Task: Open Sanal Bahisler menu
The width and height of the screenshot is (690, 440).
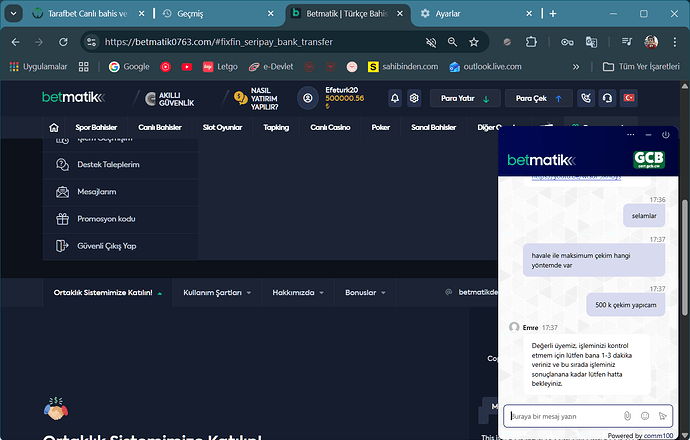Action: coord(433,128)
